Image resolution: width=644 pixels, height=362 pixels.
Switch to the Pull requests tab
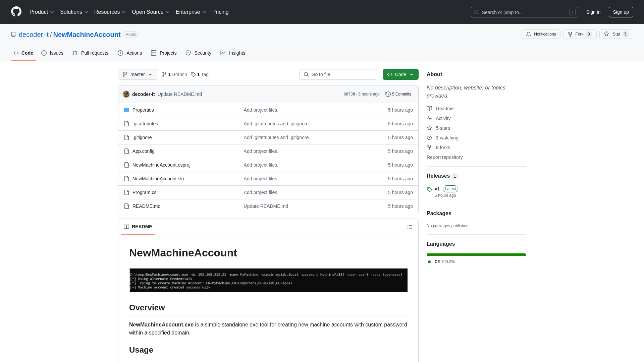[90, 53]
